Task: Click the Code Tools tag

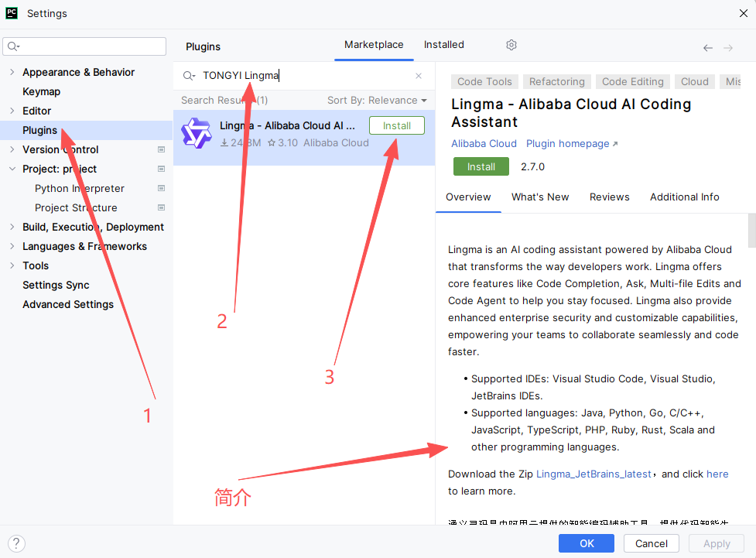Action: (x=484, y=81)
